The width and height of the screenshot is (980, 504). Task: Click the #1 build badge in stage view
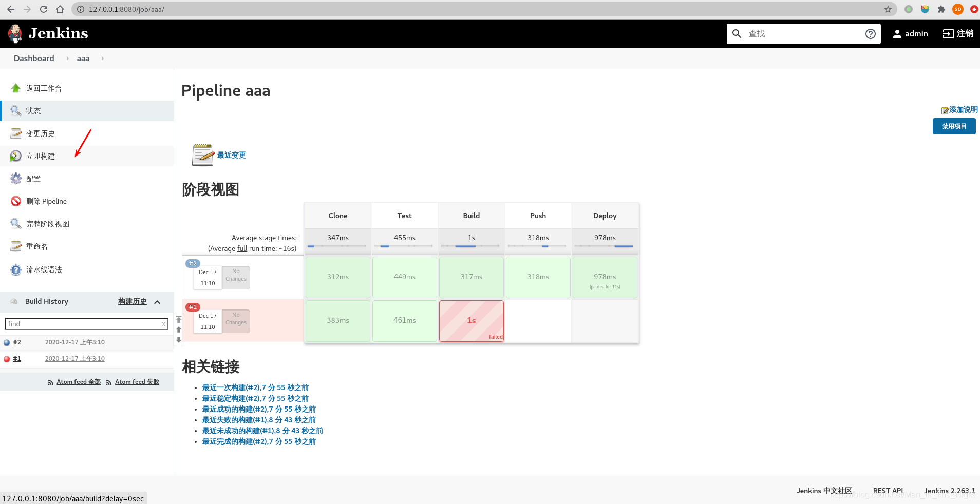(193, 307)
